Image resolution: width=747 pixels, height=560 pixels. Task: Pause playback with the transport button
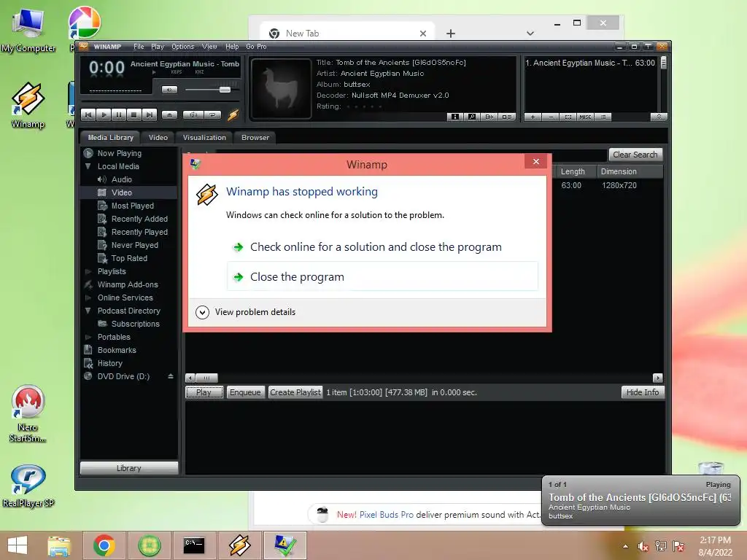pos(119,114)
